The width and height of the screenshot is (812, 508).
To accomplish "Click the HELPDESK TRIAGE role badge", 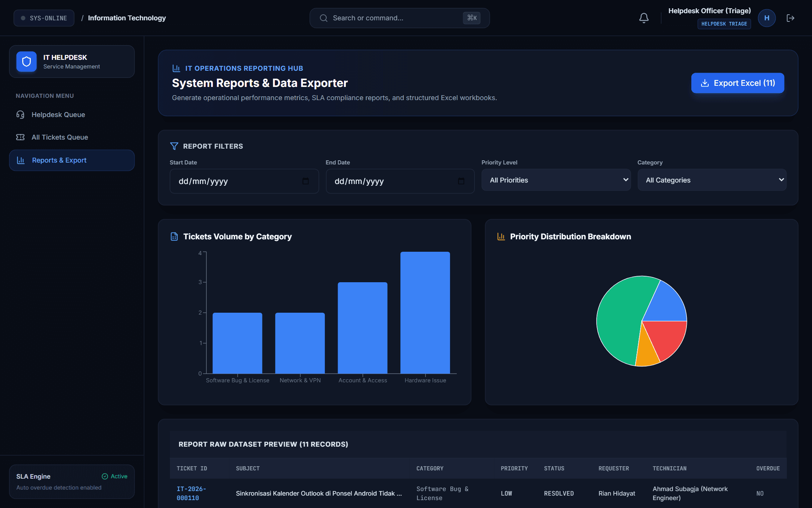I will coord(724,24).
